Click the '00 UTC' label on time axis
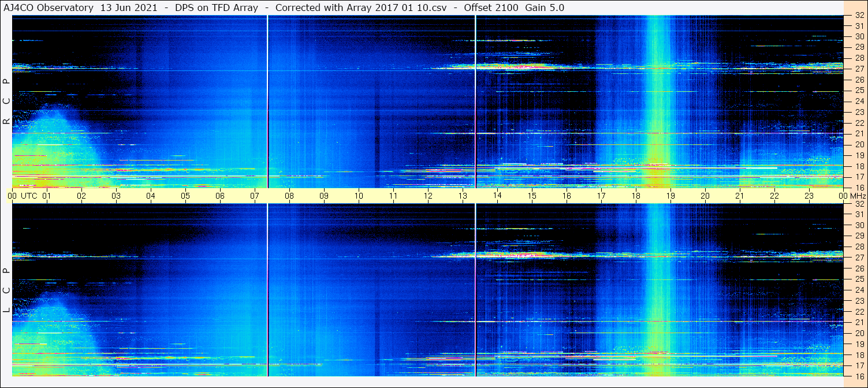The height and width of the screenshot is (388, 868). pos(22,196)
